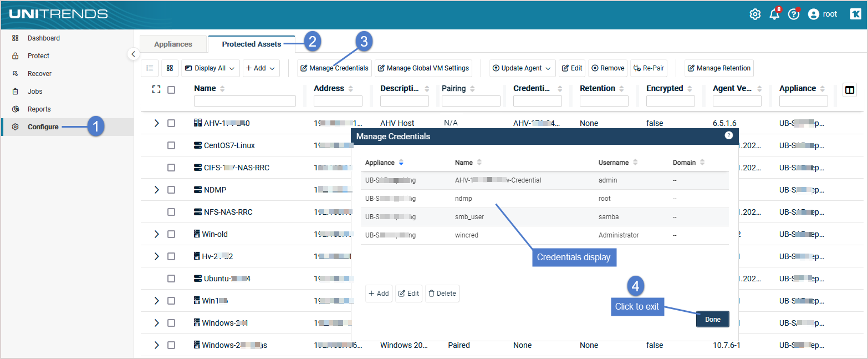Image resolution: width=868 pixels, height=359 pixels.
Task: Open the settings gear in the header
Action: tap(755, 14)
